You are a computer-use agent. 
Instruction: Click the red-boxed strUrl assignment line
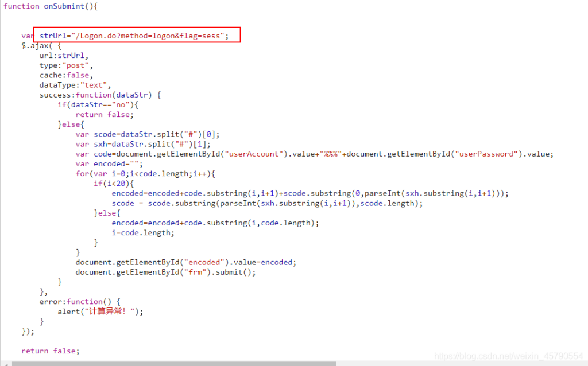(x=137, y=36)
